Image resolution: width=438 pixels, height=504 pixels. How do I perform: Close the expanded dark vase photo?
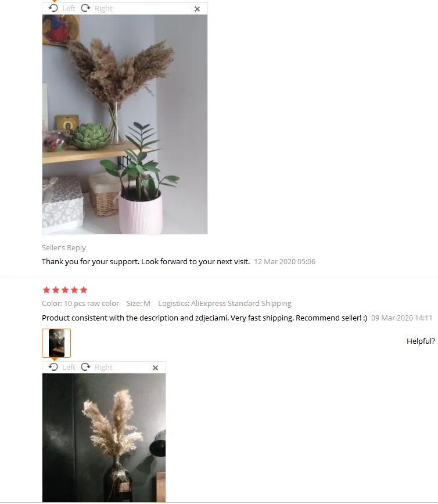155,368
